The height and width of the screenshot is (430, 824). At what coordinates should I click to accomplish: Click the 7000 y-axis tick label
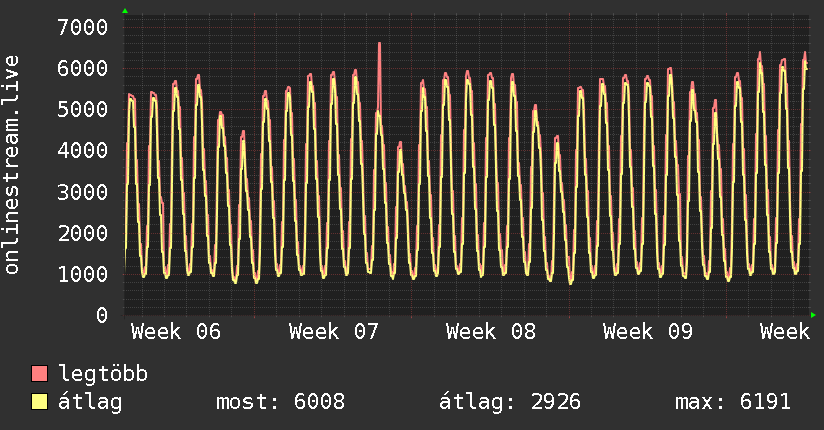click(83, 27)
